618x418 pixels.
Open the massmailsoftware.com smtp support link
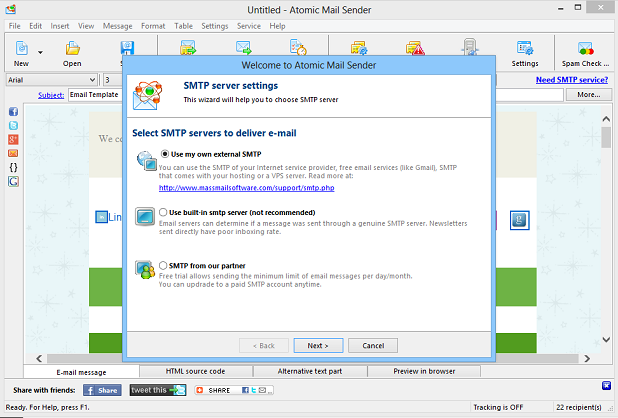[x=247, y=188]
